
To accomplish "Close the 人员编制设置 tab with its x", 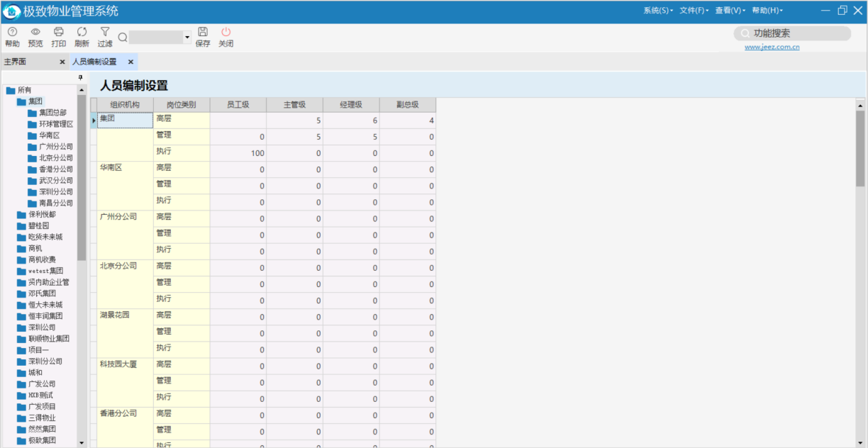I will click(130, 62).
